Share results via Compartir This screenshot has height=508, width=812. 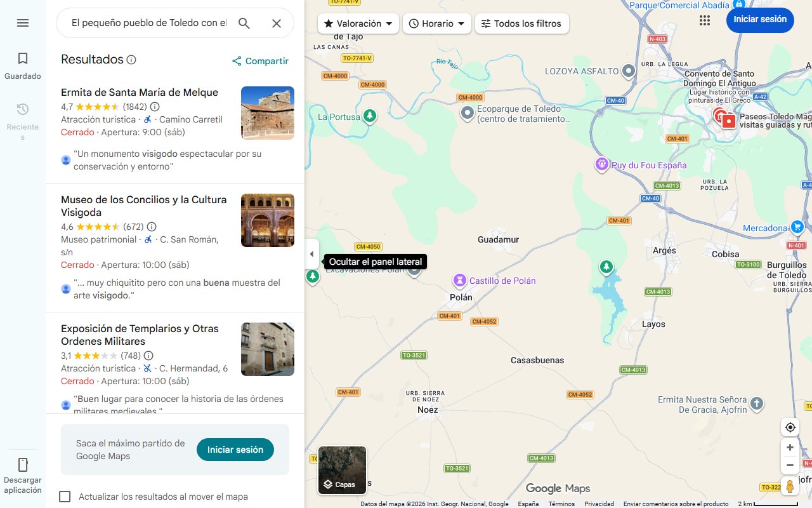click(x=259, y=60)
